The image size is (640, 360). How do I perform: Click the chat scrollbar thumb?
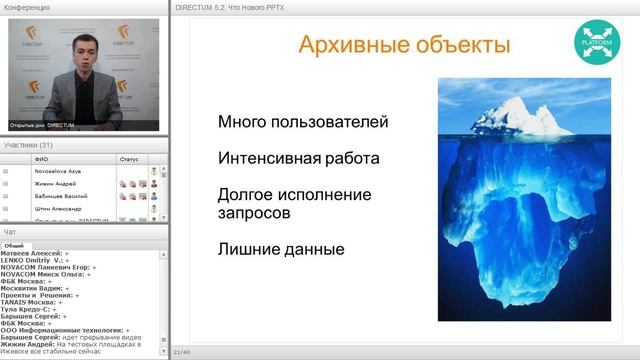click(164, 340)
